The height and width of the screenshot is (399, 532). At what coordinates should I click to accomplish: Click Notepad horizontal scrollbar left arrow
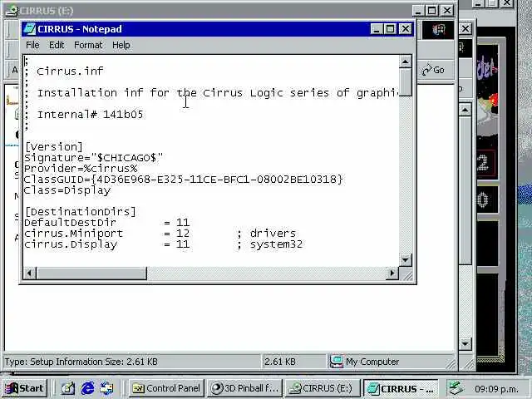(x=30, y=273)
